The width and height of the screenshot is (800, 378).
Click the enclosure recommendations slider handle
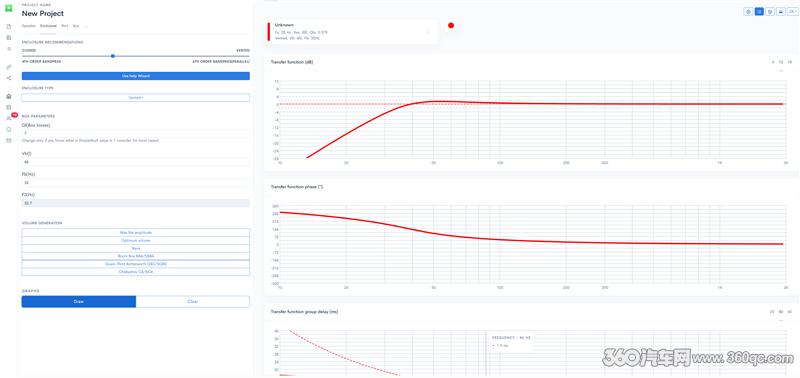(x=113, y=56)
